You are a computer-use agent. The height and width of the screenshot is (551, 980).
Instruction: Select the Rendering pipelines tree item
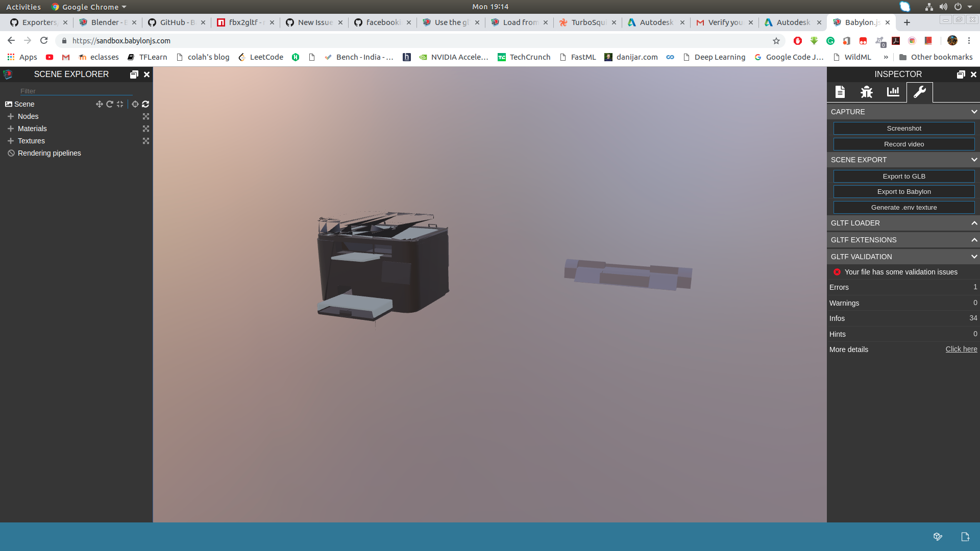49,153
